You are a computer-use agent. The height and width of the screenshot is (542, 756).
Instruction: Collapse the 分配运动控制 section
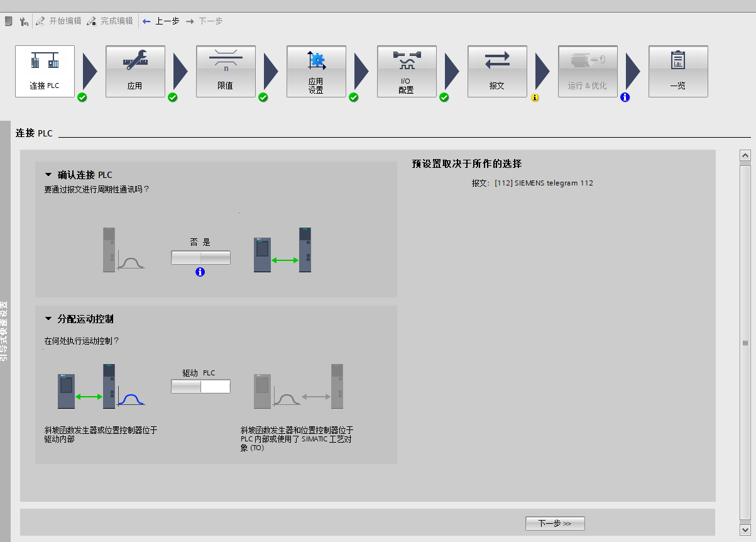pyautogui.click(x=48, y=319)
